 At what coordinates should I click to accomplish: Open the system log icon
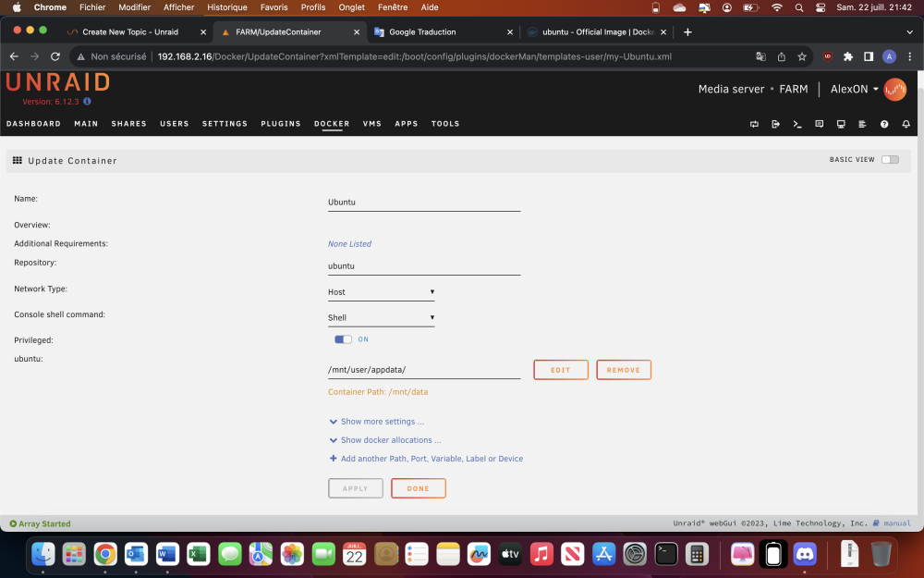(x=862, y=124)
